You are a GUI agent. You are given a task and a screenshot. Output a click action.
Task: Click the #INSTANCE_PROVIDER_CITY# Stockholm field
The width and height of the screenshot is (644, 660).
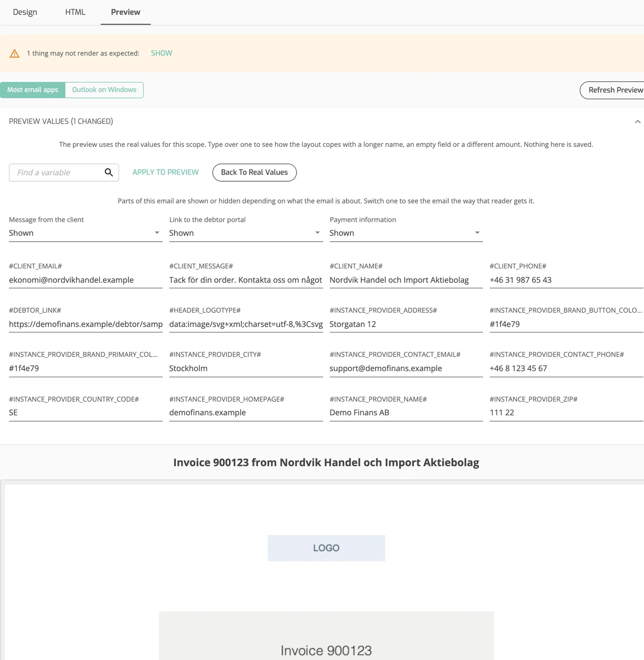click(x=246, y=368)
